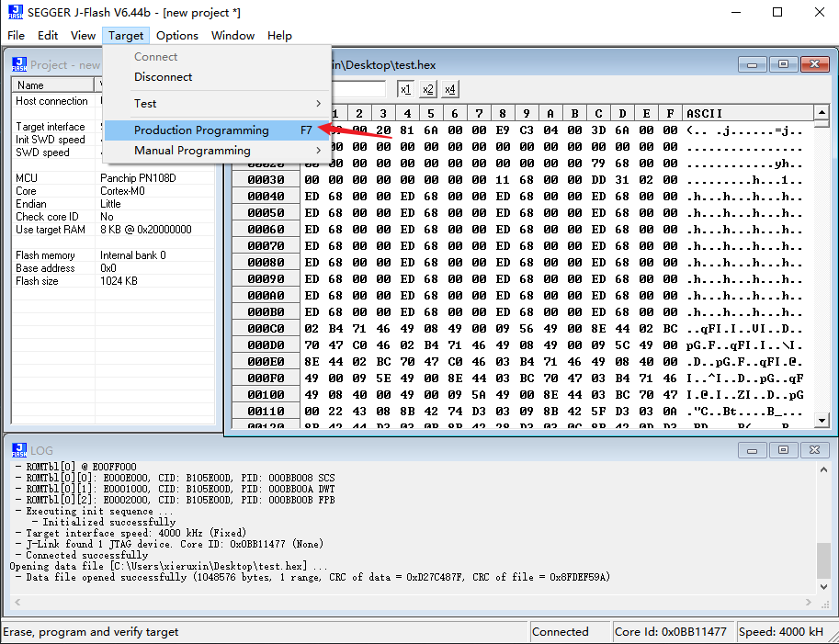The height and width of the screenshot is (644, 839).
Task: Minimize the J-Flash main window
Action: [736, 12]
